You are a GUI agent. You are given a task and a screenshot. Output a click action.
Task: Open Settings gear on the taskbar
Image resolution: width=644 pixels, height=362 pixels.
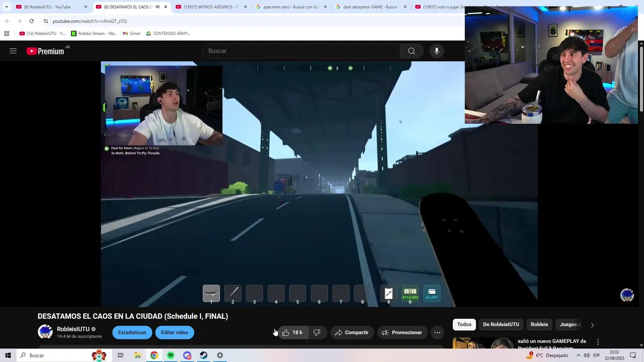click(220, 355)
